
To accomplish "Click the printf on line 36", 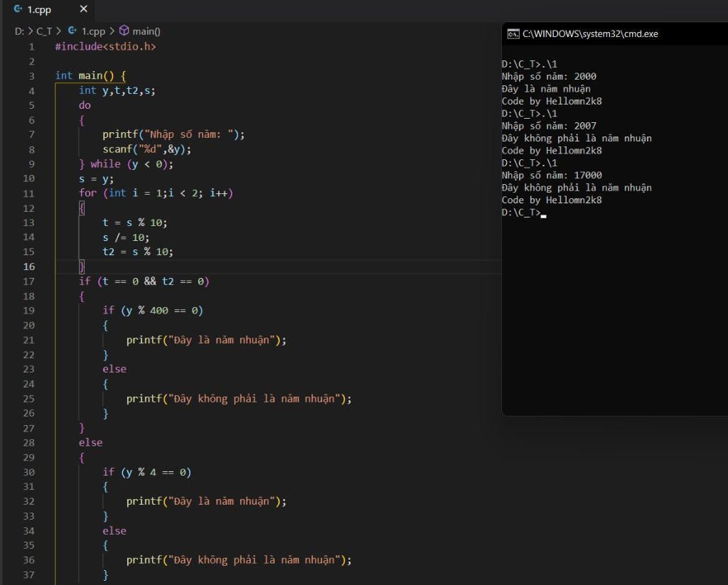I will click(239, 560).
